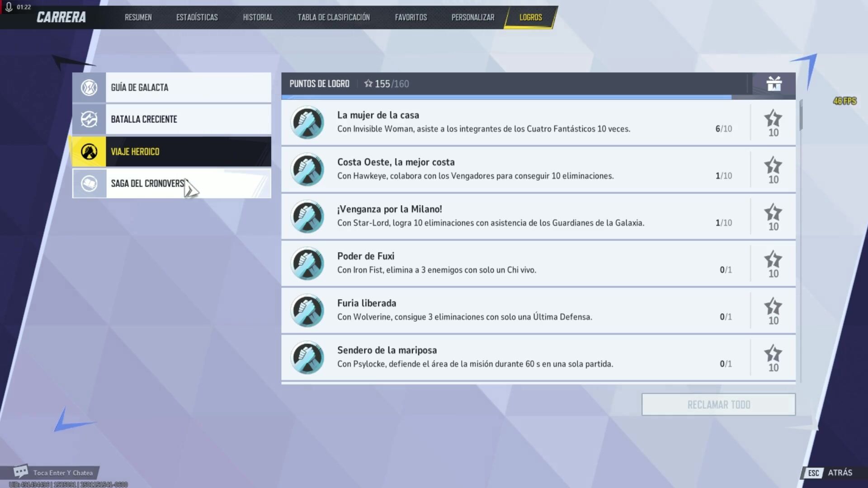Click the Saga del Cronoverso category icon
Image resolution: width=868 pixels, height=488 pixels.
(89, 183)
